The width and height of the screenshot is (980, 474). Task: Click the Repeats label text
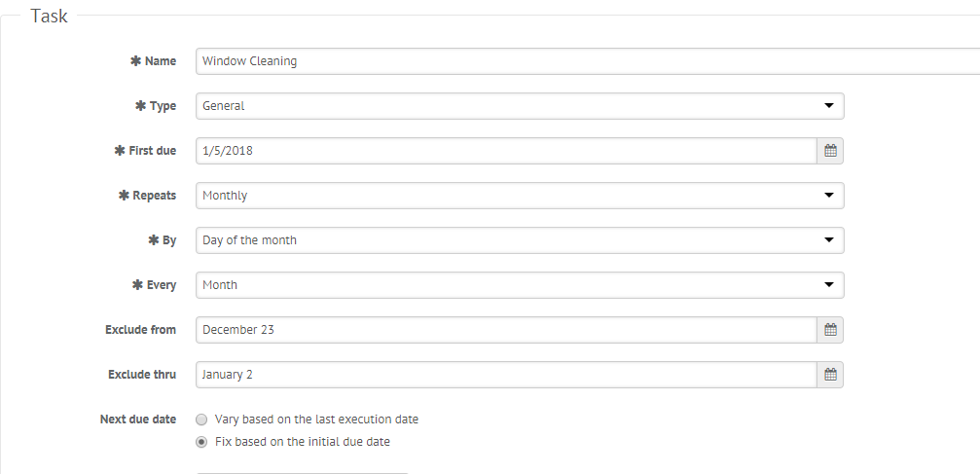point(155,195)
